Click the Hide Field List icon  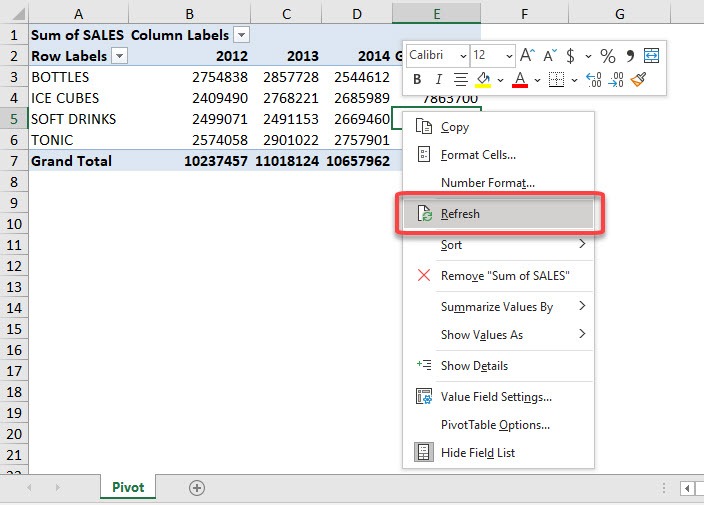[x=423, y=452]
